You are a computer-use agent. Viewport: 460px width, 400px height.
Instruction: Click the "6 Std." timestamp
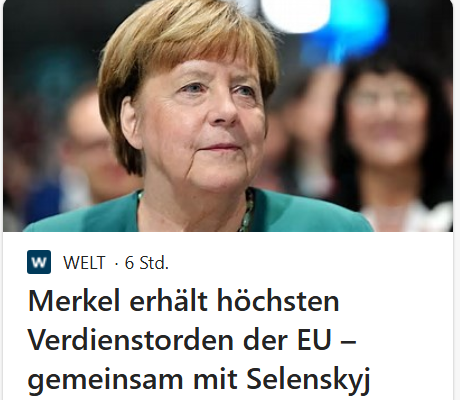coord(147,263)
